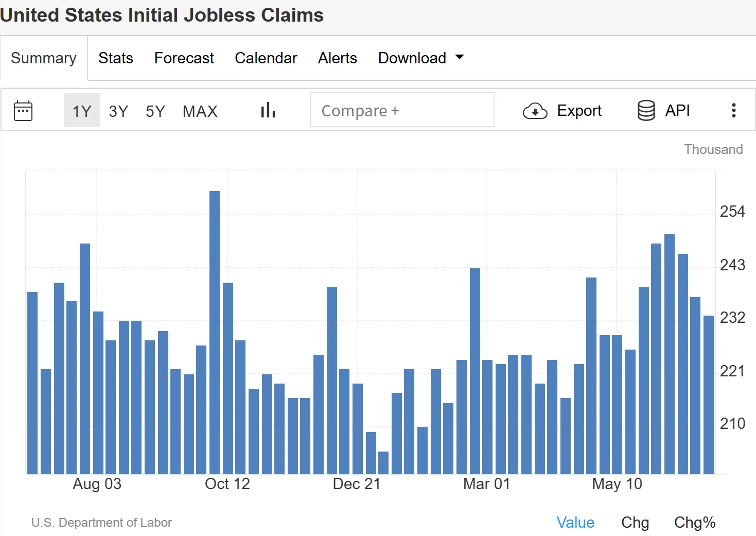Click the Thousand unit label
Image resolution: width=756 pixels, height=536 pixels.
(x=713, y=149)
